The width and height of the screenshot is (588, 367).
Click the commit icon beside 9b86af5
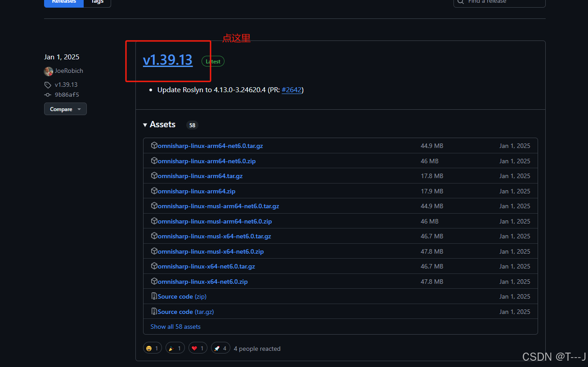pos(48,95)
